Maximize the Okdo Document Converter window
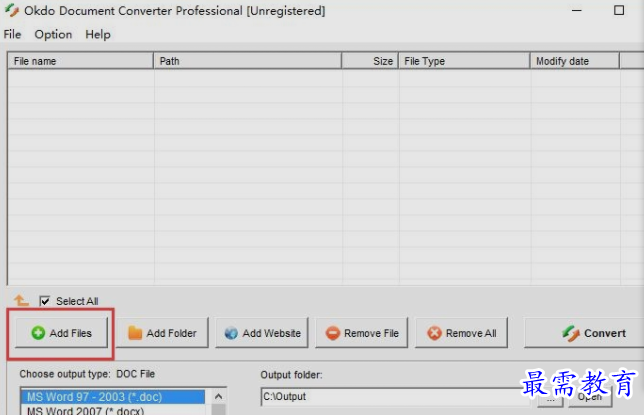The height and width of the screenshot is (415, 644). [619, 10]
